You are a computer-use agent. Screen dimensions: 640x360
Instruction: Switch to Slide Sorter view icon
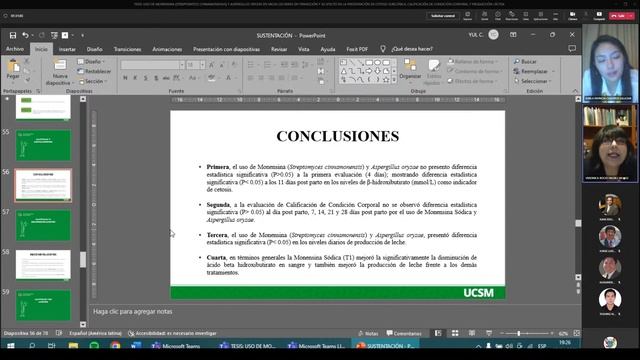click(455, 333)
